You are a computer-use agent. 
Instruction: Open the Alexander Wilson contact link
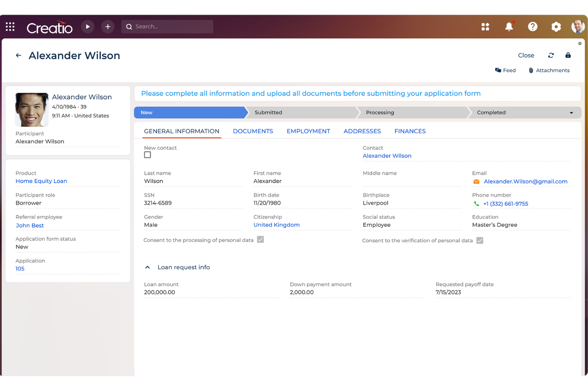387,156
